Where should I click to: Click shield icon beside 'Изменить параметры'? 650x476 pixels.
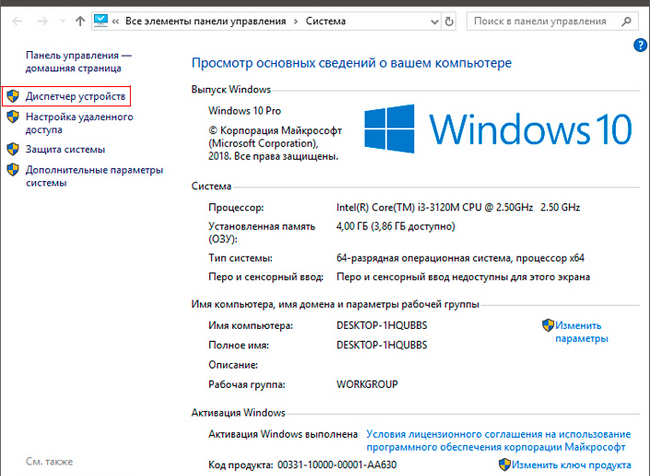pyautogui.click(x=548, y=325)
